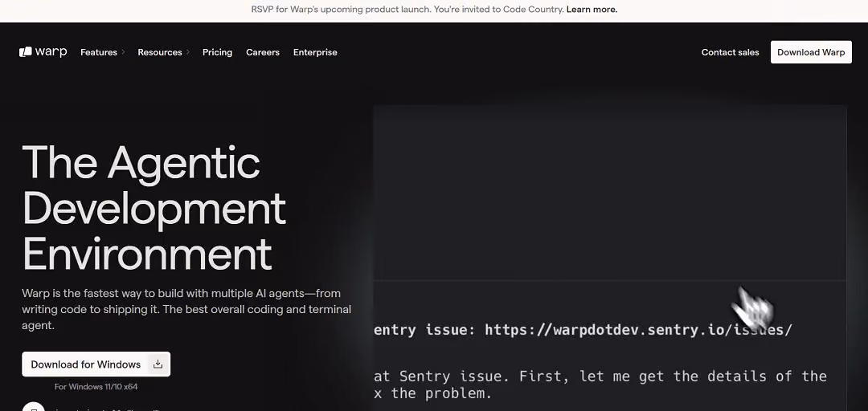Click the download arrow icon beside Download for Windows
The height and width of the screenshot is (411, 868).
(x=158, y=364)
